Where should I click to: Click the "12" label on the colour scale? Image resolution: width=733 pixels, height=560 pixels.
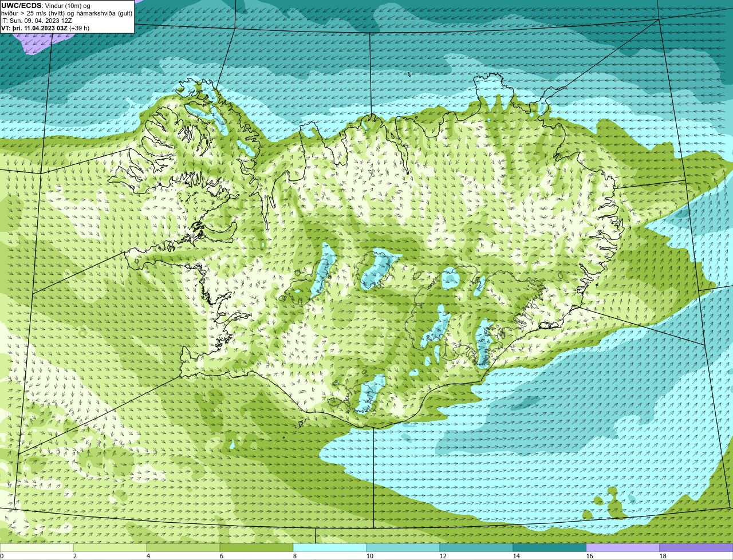pos(443,556)
